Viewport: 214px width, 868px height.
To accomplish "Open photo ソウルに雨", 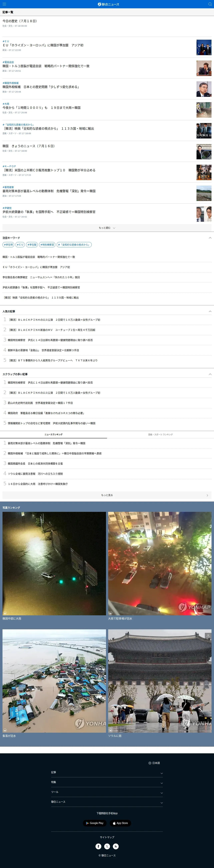I will click(x=160, y=681).
